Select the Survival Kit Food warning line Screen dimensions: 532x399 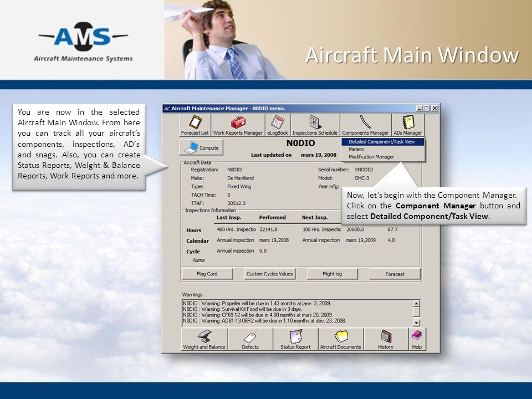click(x=243, y=309)
